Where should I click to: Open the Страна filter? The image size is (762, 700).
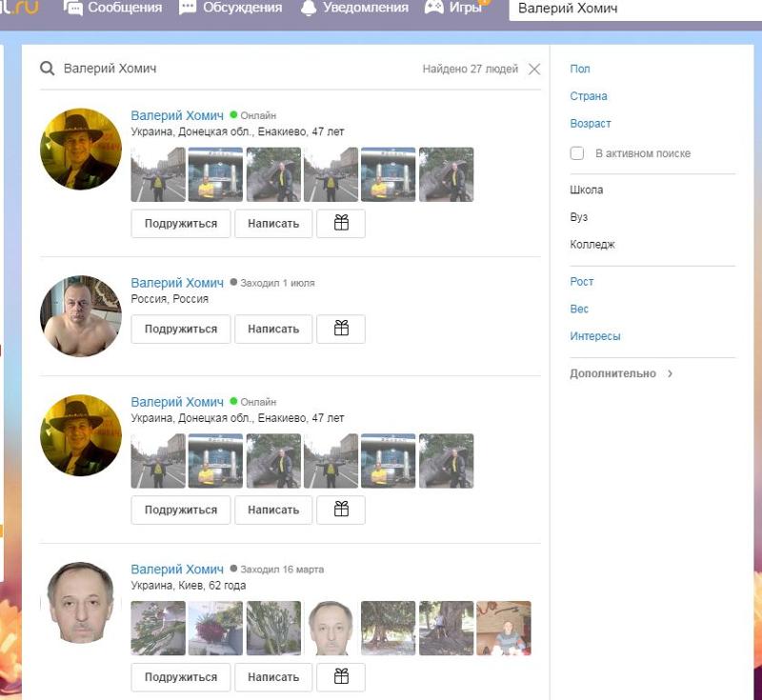[x=589, y=96]
